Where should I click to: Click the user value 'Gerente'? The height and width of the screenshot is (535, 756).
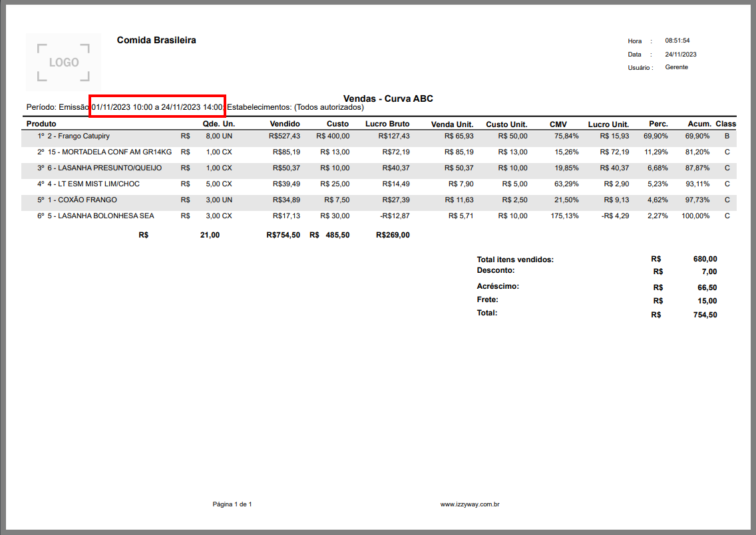click(x=676, y=67)
